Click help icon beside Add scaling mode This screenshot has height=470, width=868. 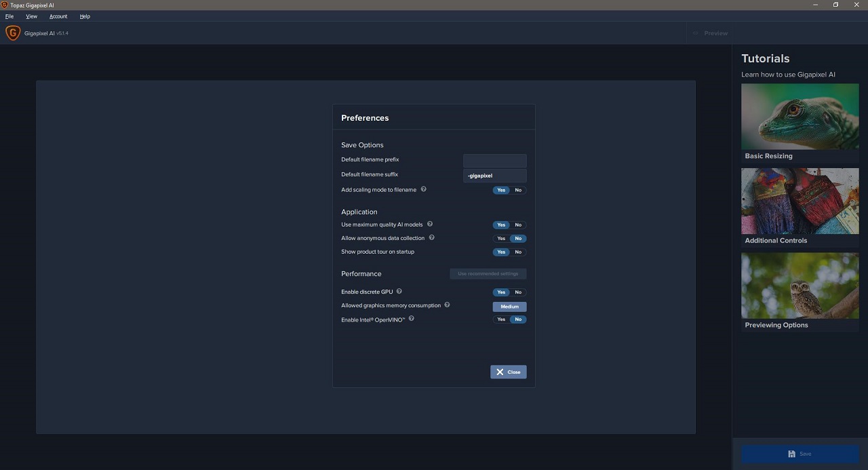coord(424,189)
